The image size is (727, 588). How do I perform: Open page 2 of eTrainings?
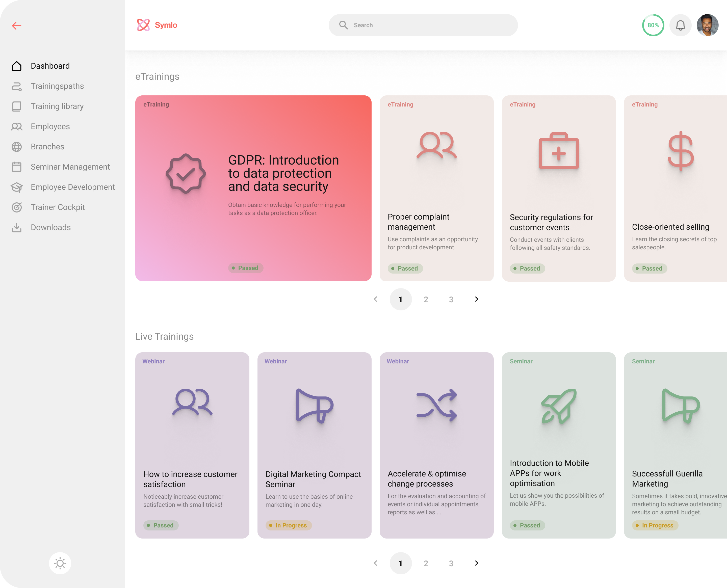point(426,300)
